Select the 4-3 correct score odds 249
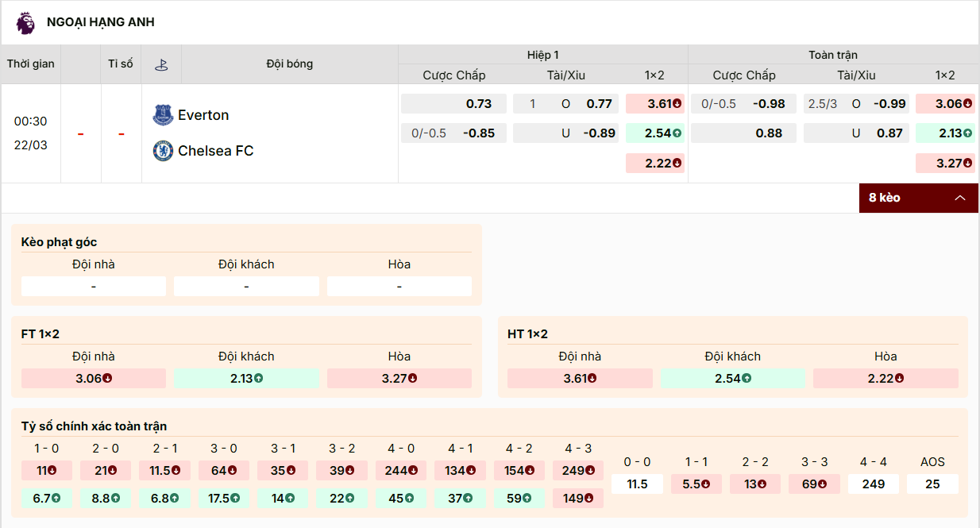The height and width of the screenshot is (528, 980). pos(577,470)
